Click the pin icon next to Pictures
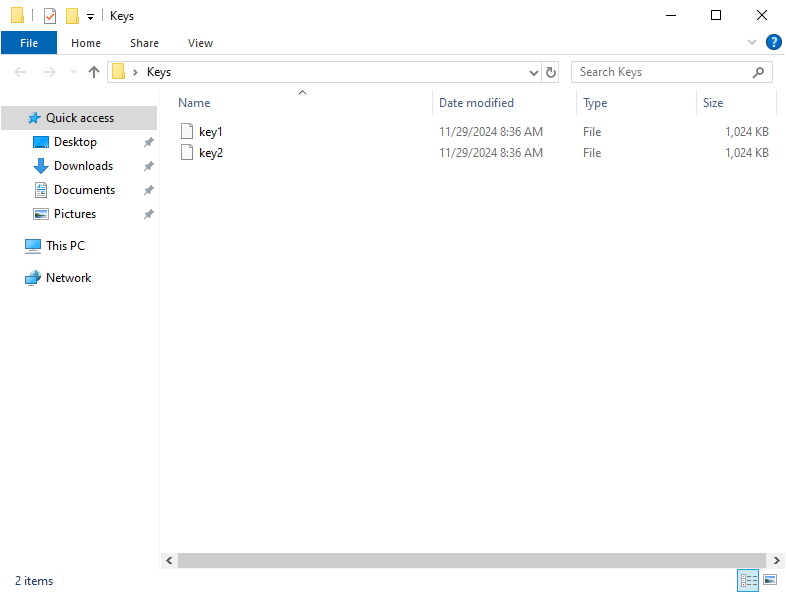 (x=148, y=215)
